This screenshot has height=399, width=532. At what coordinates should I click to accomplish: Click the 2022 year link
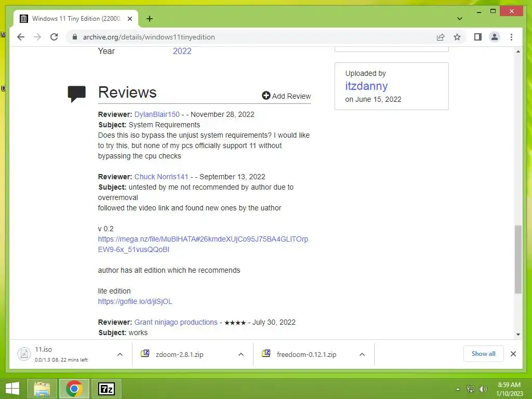pos(182,51)
